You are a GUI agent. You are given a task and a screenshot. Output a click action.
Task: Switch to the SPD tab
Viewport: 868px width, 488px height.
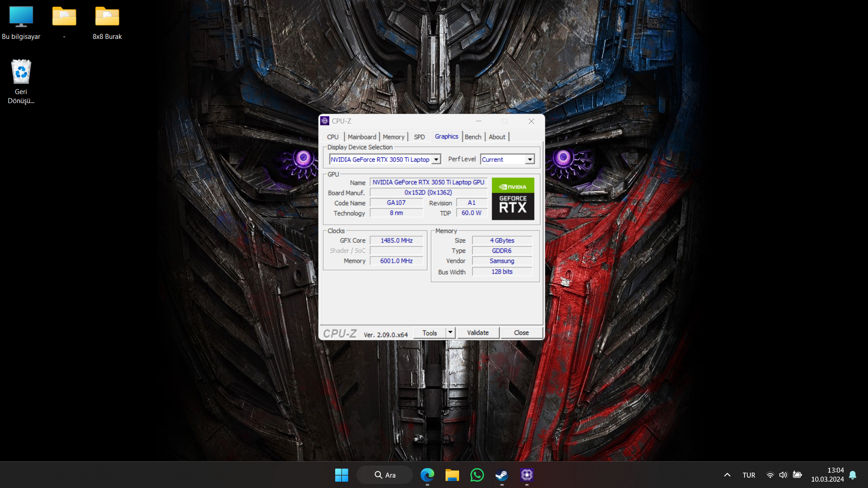tap(419, 137)
